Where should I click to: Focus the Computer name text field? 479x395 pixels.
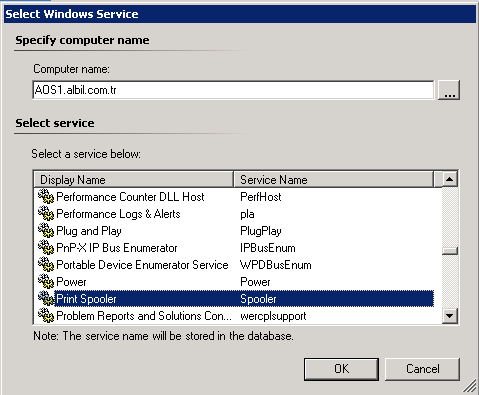pyautogui.click(x=233, y=90)
